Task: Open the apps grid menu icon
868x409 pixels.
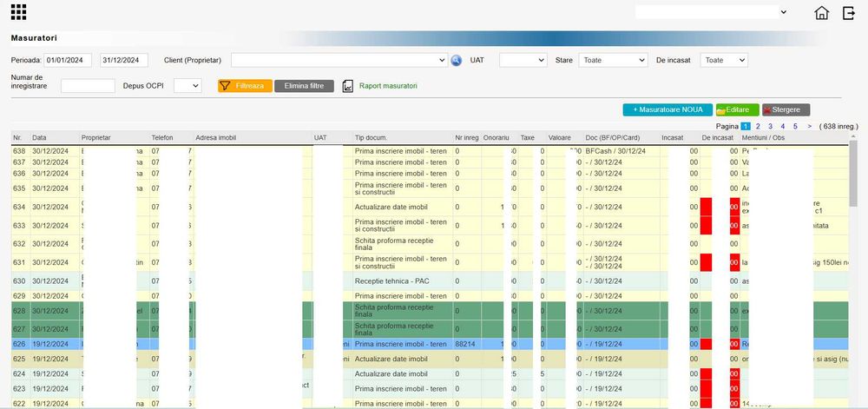Action: (18, 11)
